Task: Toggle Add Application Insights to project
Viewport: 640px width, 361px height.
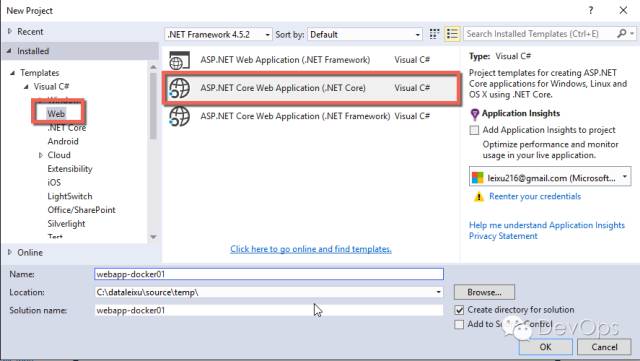Action: tap(474, 130)
